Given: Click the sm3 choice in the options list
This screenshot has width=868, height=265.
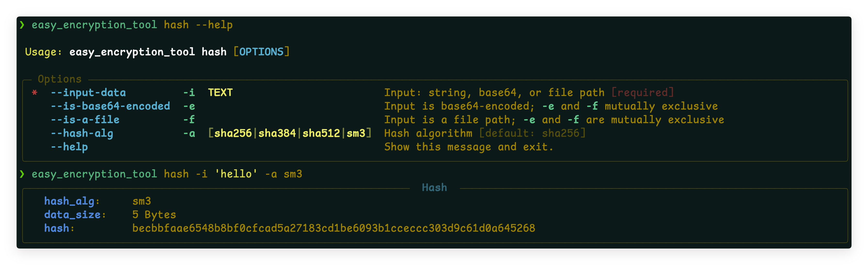Looking at the screenshot, I should click(356, 133).
